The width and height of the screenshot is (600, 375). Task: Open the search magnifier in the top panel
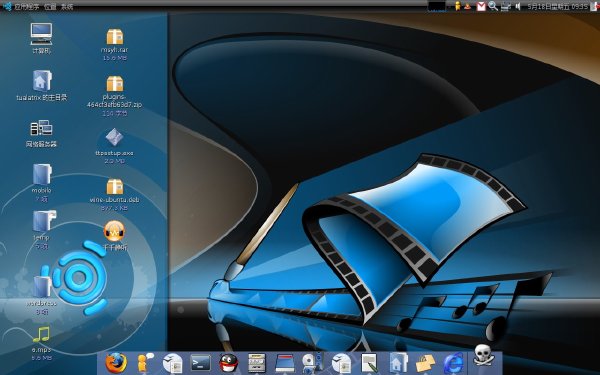click(493, 6)
